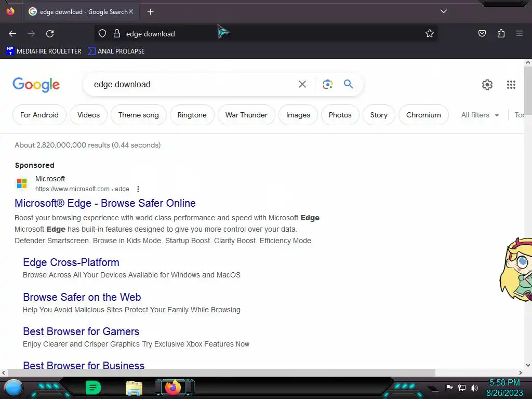Open the Start orb on taskbar
The width and height of the screenshot is (532, 399).
(13, 388)
